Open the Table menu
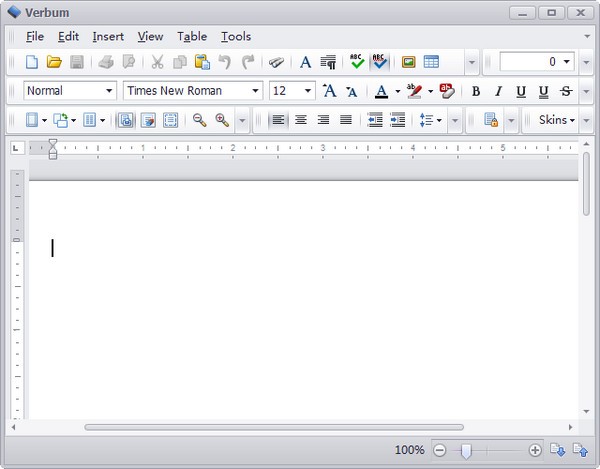Viewport: 600px width, 469px height. (x=192, y=37)
